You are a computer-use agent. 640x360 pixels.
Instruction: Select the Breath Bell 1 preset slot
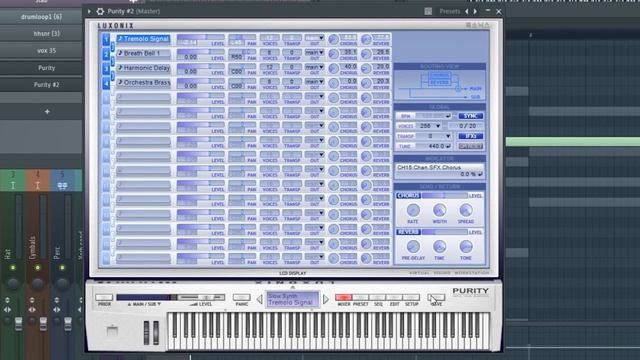coord(143,53)
